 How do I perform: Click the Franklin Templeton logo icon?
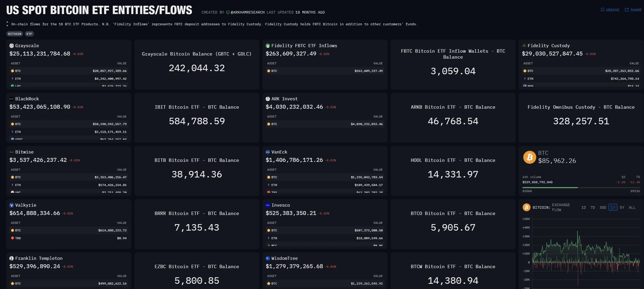tap(11, 259)
